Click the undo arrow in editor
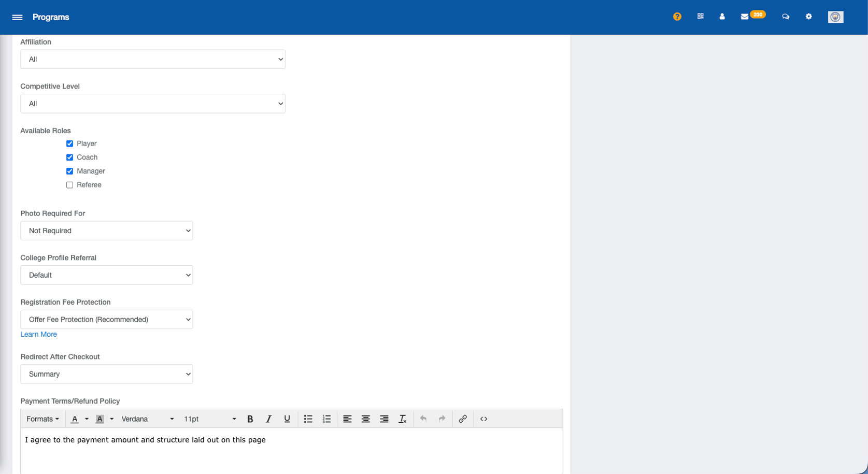The image size is (868, 474). 423,419
